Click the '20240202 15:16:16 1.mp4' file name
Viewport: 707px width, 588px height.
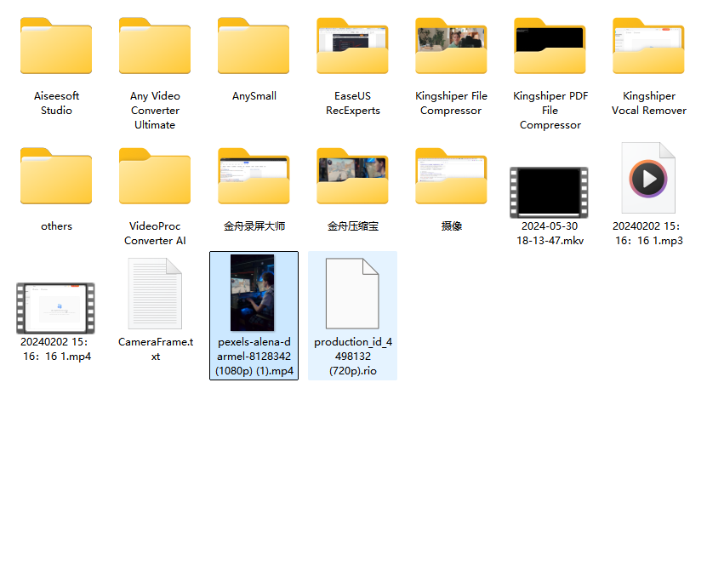coord(56,349)
